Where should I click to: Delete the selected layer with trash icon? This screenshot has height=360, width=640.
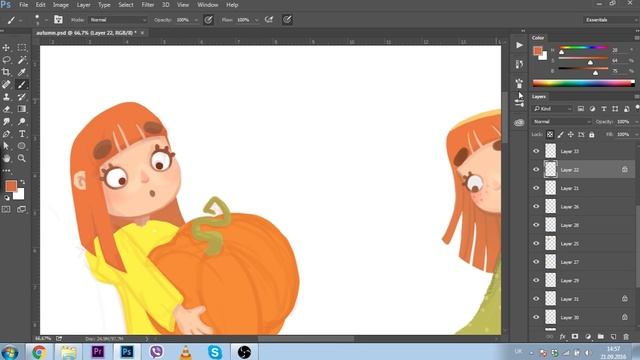(x=626, y=337)
